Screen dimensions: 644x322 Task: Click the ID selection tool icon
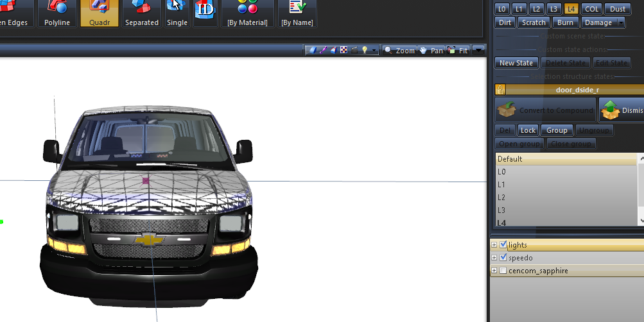[205, 13]
